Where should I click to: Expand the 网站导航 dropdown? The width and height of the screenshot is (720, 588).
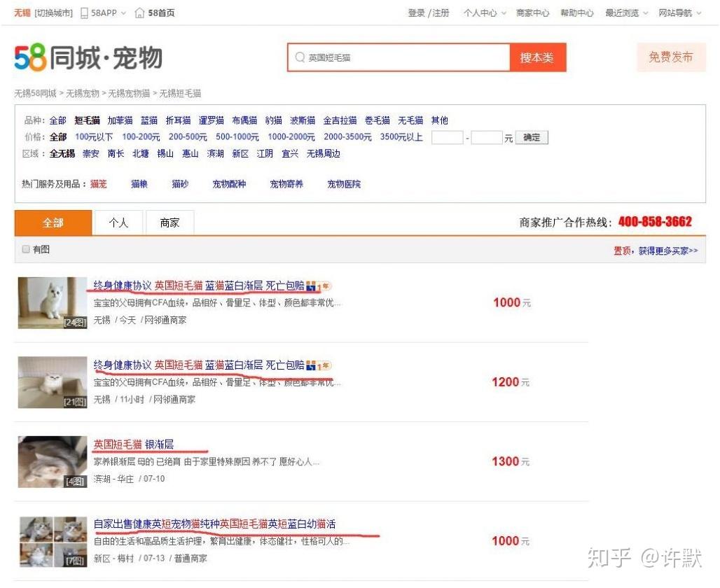[x=698, y=13]
